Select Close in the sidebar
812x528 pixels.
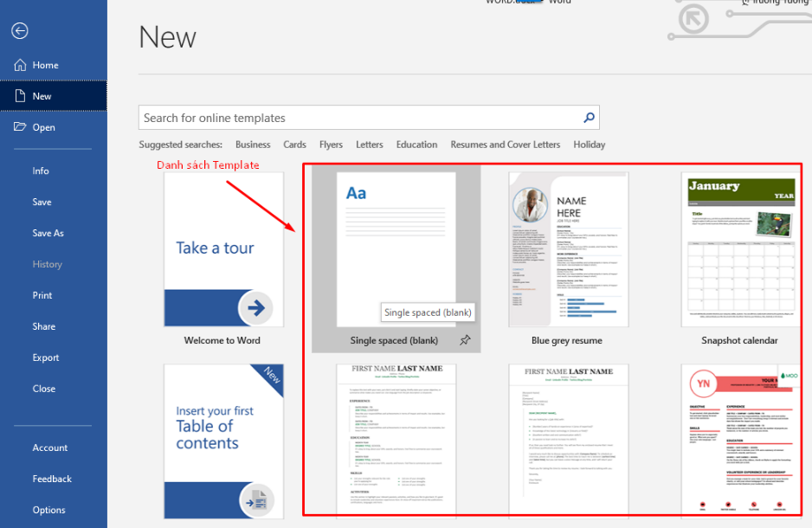(x=44, y=389)
